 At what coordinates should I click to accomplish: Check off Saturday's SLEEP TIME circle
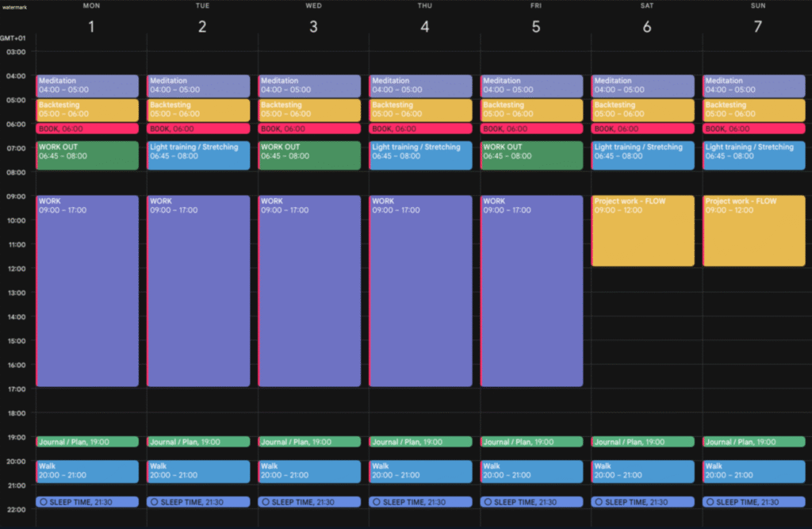click(x=599, y=502)
